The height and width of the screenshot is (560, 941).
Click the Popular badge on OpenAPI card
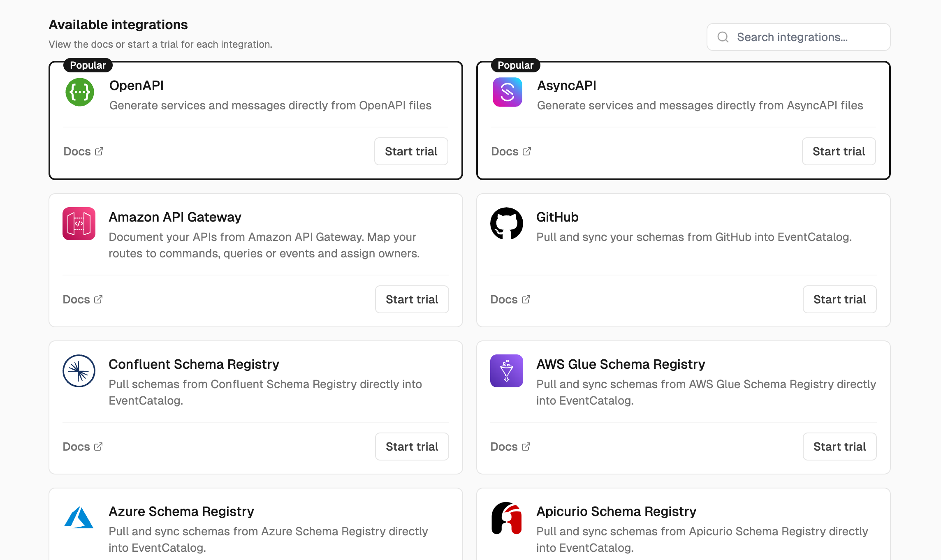click(88, 65)
